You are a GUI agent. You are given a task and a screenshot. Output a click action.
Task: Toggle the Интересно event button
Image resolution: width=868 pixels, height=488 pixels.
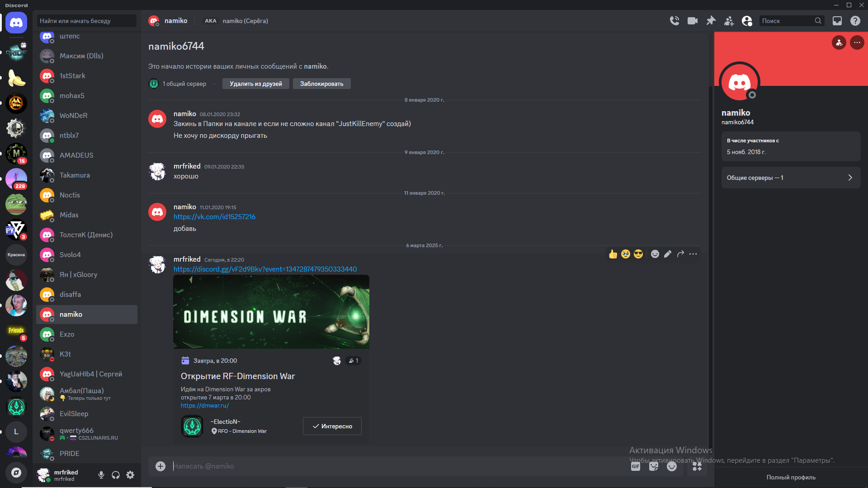tap(332, 426)
